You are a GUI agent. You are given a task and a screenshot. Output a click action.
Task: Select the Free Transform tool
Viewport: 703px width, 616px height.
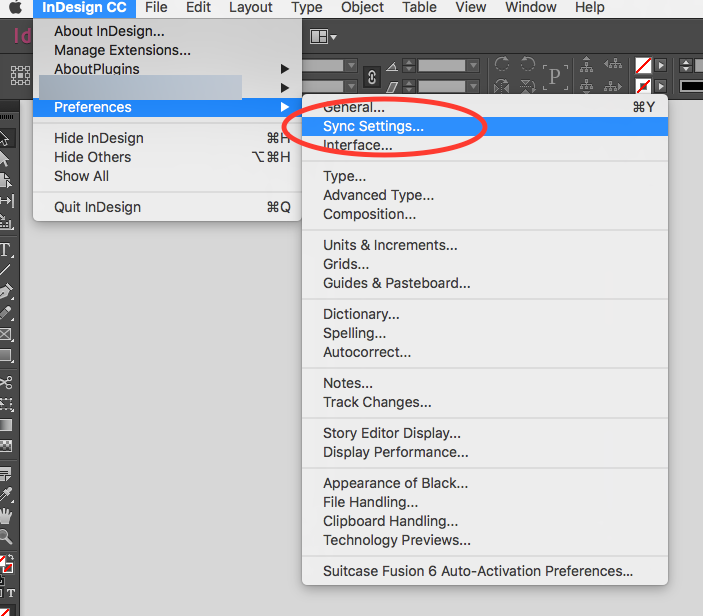[x=6, y=404]
